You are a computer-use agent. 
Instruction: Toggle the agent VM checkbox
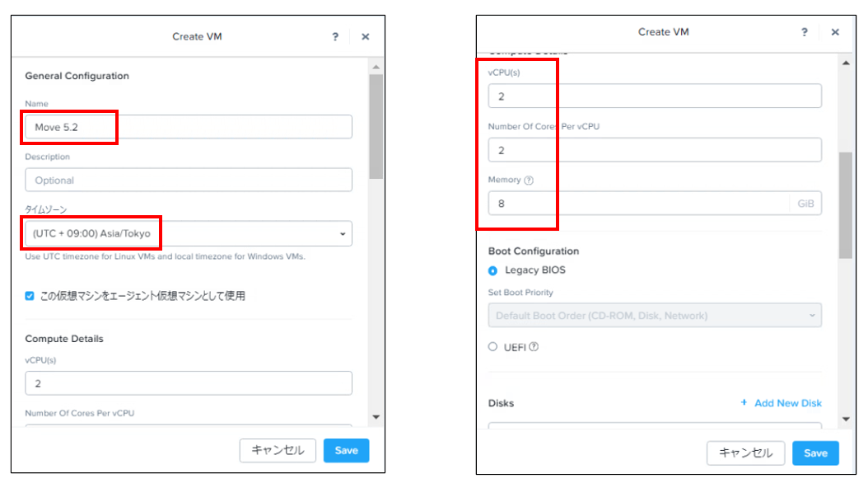[x=30, y=296]
